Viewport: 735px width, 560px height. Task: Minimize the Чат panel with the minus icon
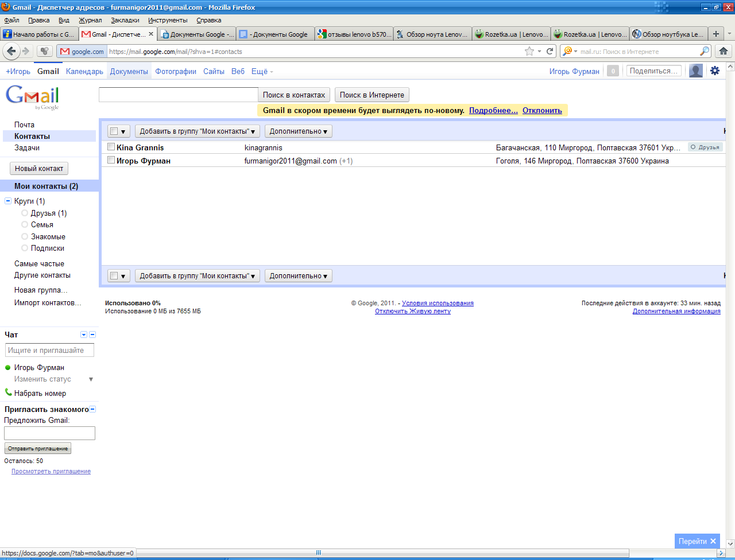click(92, 335)
